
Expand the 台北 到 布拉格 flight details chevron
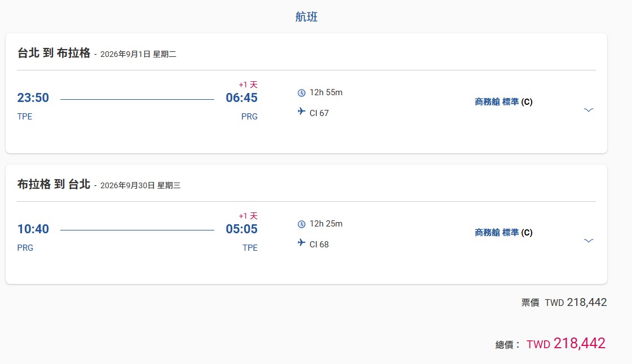(589, 110)
